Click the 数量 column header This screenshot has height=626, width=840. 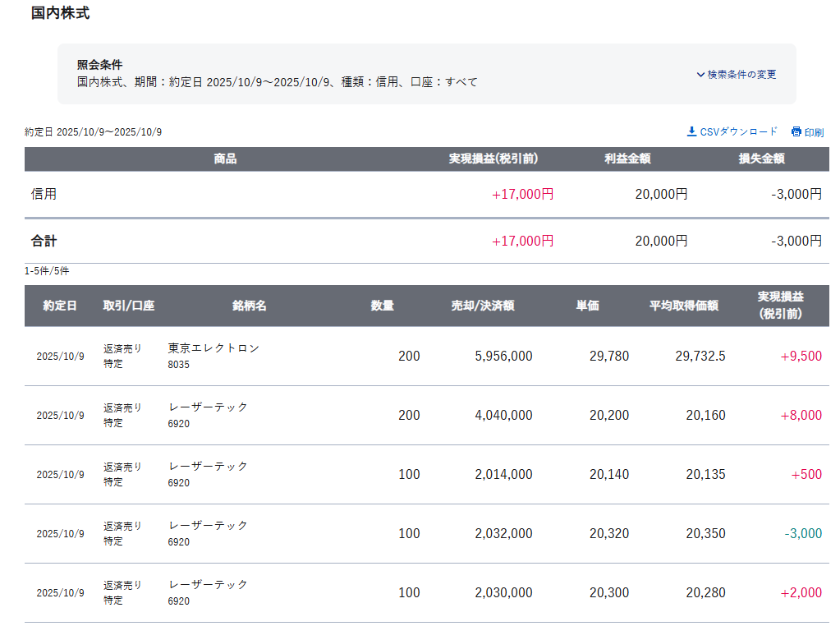click(x=382, y=306)
